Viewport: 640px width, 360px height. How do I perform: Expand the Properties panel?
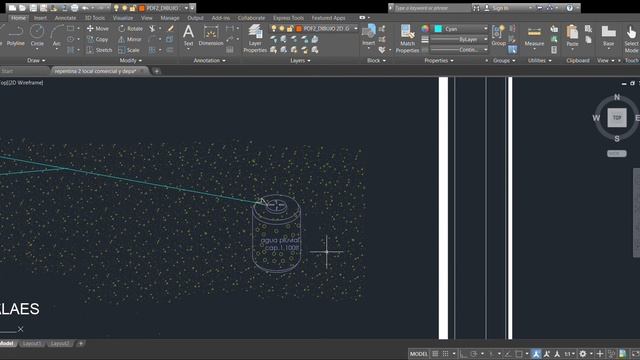pos(439,60)
